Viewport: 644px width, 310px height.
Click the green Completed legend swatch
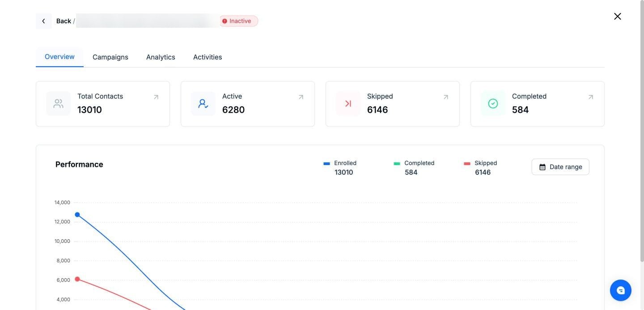[397, 164]
